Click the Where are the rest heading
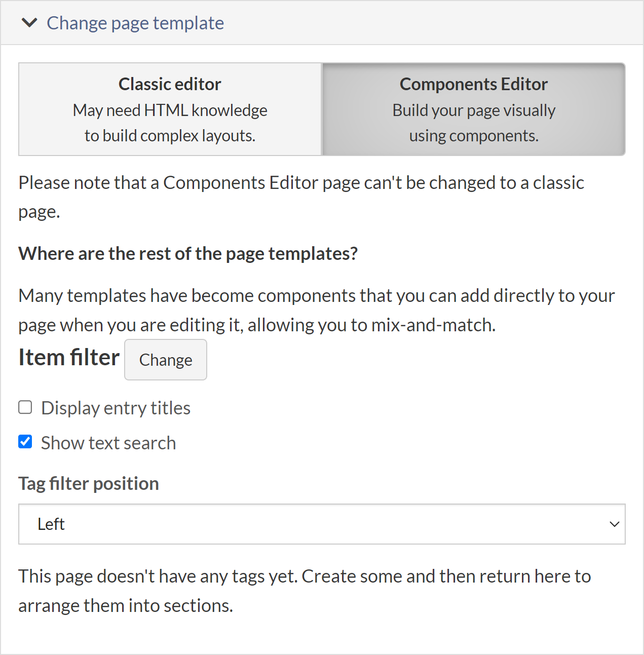The height and width of the screenshot is (655, 644). 187,253
